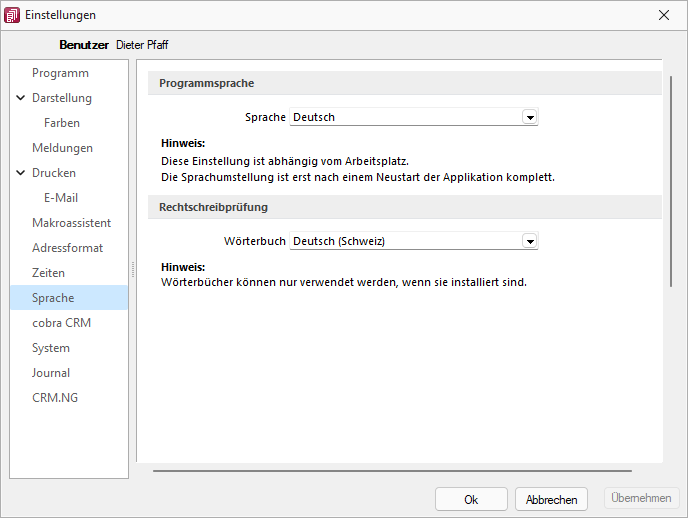Open Makroassistent settings
688x518 pixels.
point(72,223)
